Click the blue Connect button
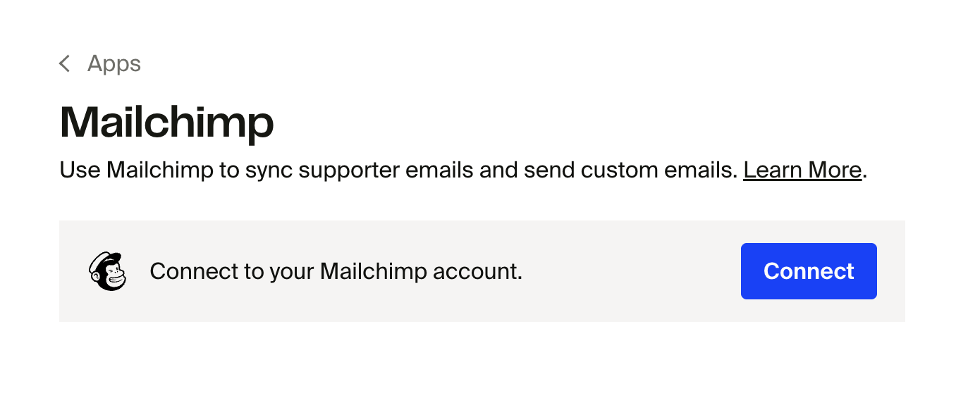The width and height of the screenshot is (980, 417). tap(809, 271)
